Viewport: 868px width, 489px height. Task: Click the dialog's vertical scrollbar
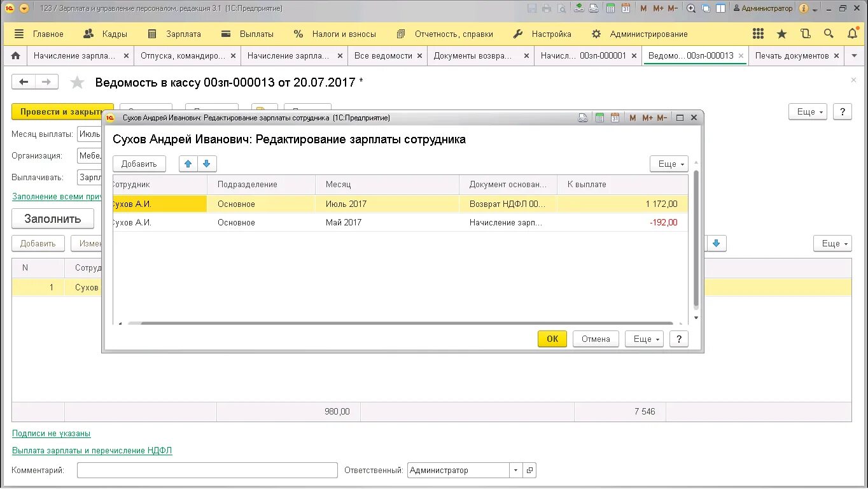coord(696,239)
